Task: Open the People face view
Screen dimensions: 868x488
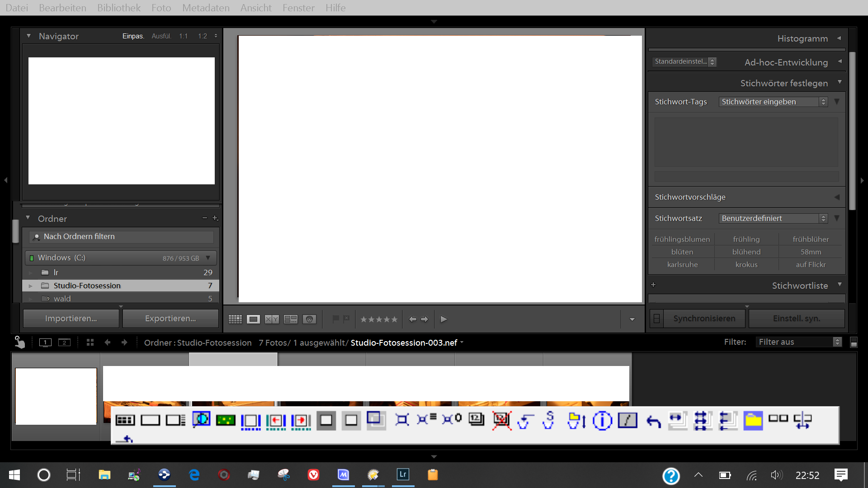Action: (x=309, y=319)
